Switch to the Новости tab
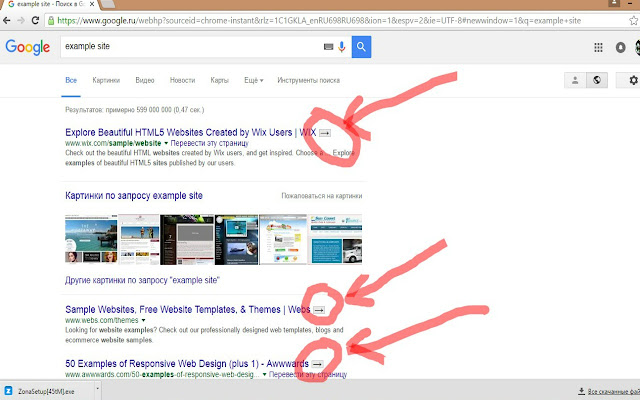Screen dimensions: 640x400 point(182,80)
